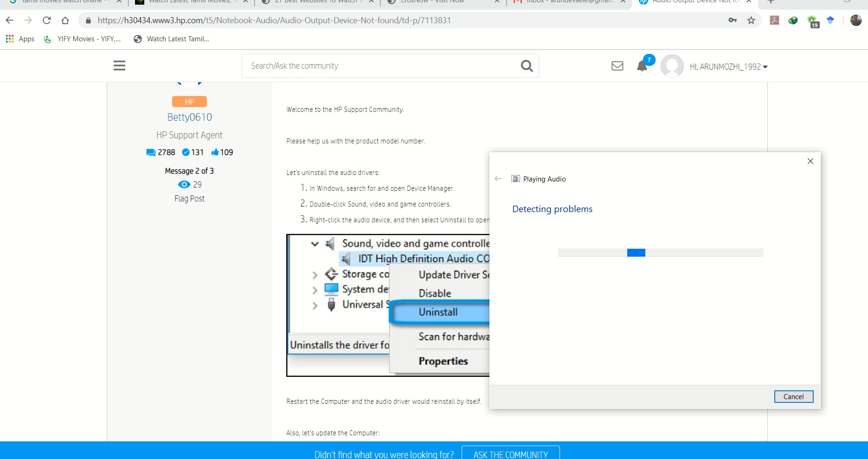Click the ASK THE COMMUNITY button

tap(510, 453)
